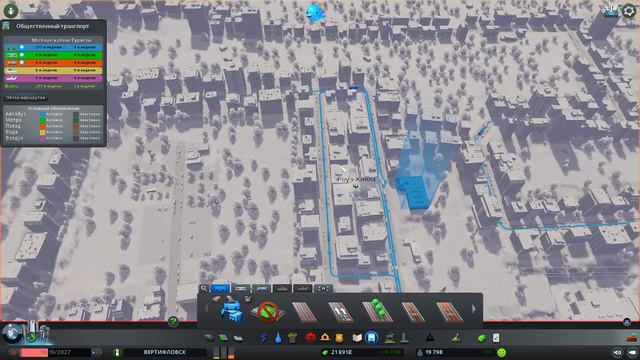
Task: Switch to the train transport tab
Action: click(261, 289)
